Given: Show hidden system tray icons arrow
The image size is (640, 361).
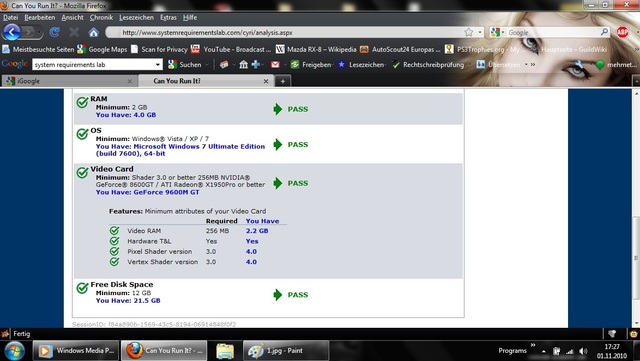Looking at the screenshot, I should pos(544,351).
